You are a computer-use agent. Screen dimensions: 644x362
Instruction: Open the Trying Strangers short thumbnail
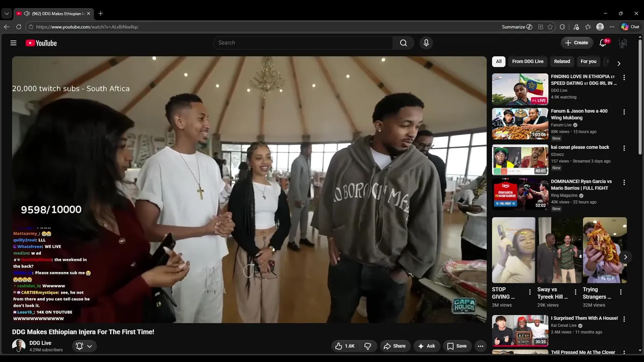tap(605, 250)
